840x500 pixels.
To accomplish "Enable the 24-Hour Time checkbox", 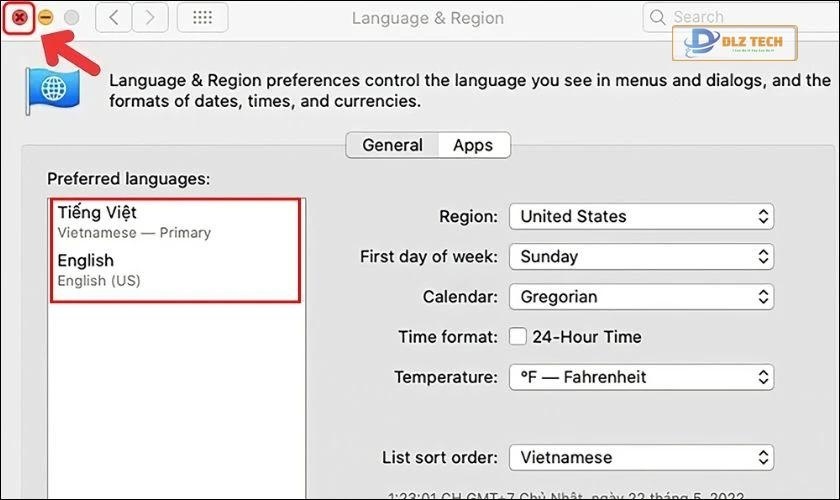I will coord(517,337).
